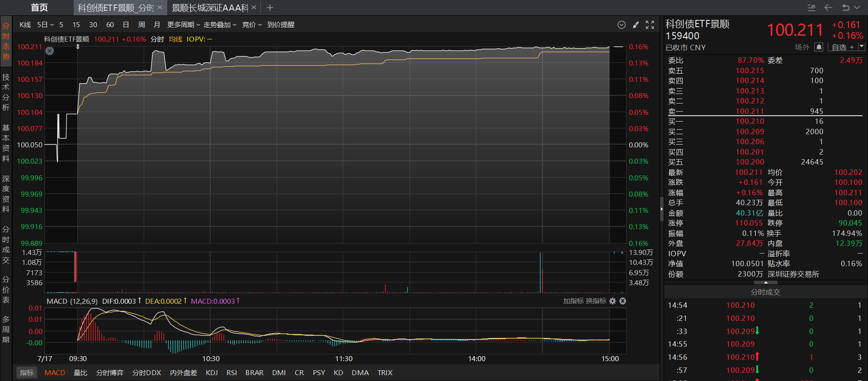Select the KD indicator tab
868x381 pixels.
click(x=338, y=373)
